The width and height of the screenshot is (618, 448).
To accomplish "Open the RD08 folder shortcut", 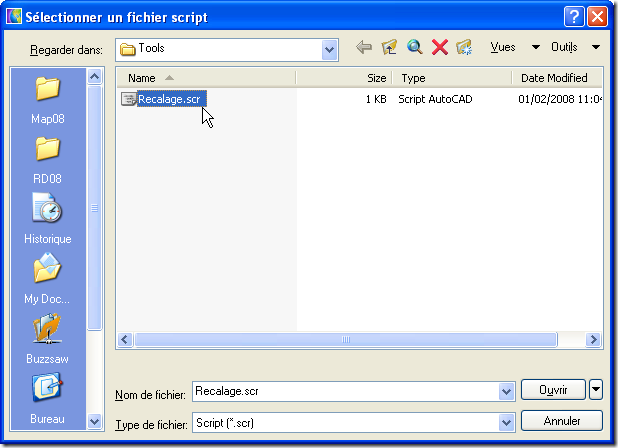I will pyautogui.click(x=48, y=159).
